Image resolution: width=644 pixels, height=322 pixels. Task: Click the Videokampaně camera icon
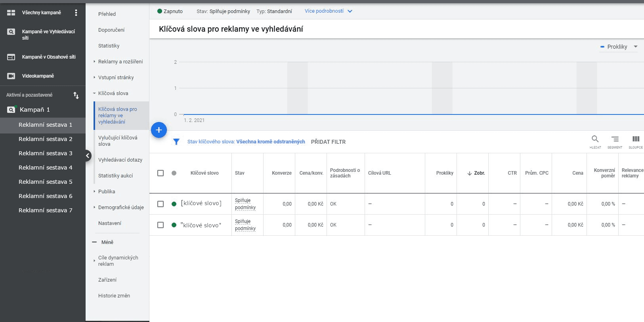pyautogui.click(x=11, y=76)
